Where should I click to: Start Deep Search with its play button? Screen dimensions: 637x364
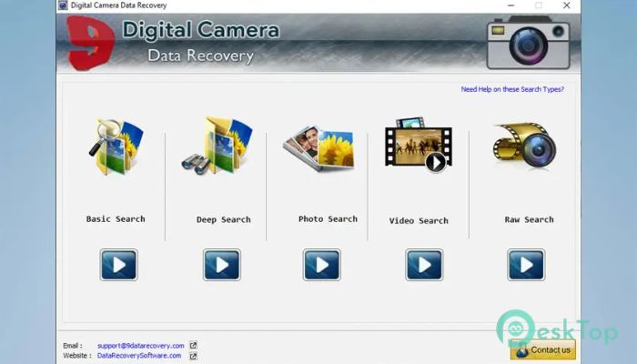(222, 265)
